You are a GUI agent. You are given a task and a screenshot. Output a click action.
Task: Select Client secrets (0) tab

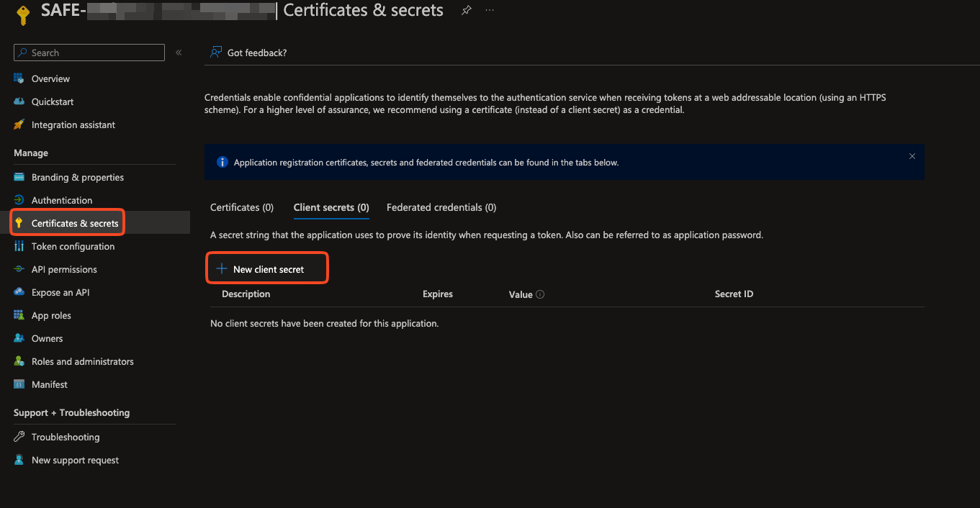331,207
